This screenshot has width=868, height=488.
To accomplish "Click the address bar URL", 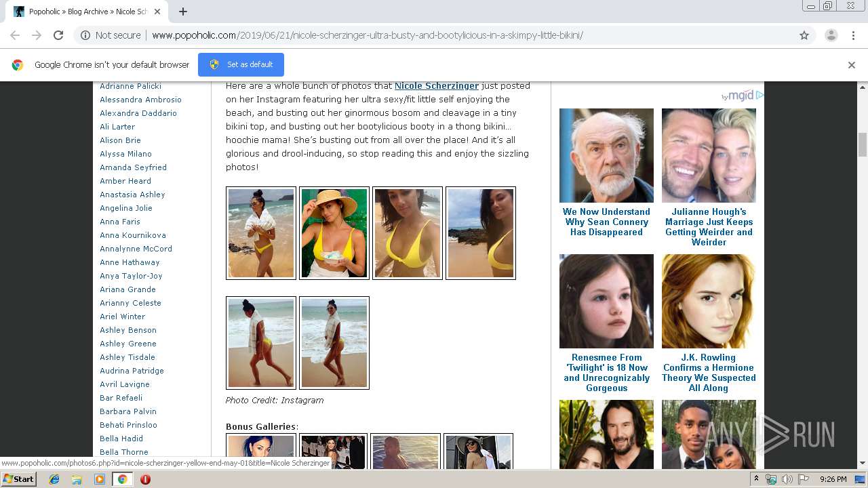I will click(367, 35).
